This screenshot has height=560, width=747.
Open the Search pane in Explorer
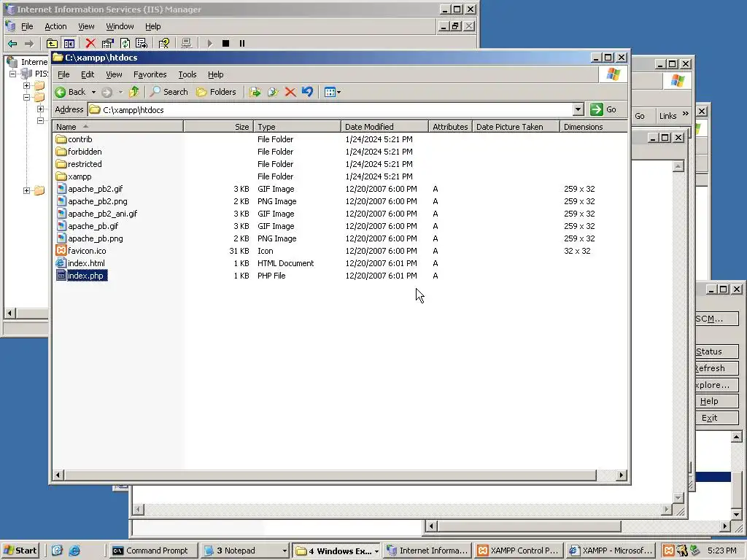(169, 92)
